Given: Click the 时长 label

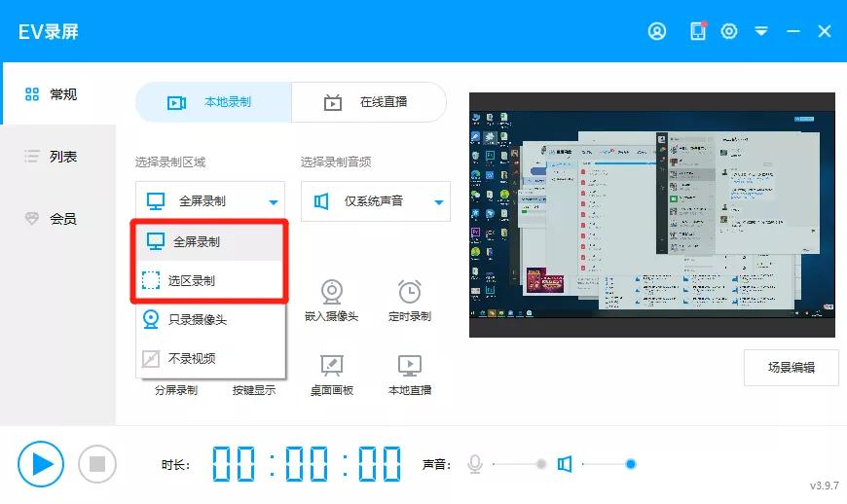Looking at the screenshot, I should pos(175,465).
